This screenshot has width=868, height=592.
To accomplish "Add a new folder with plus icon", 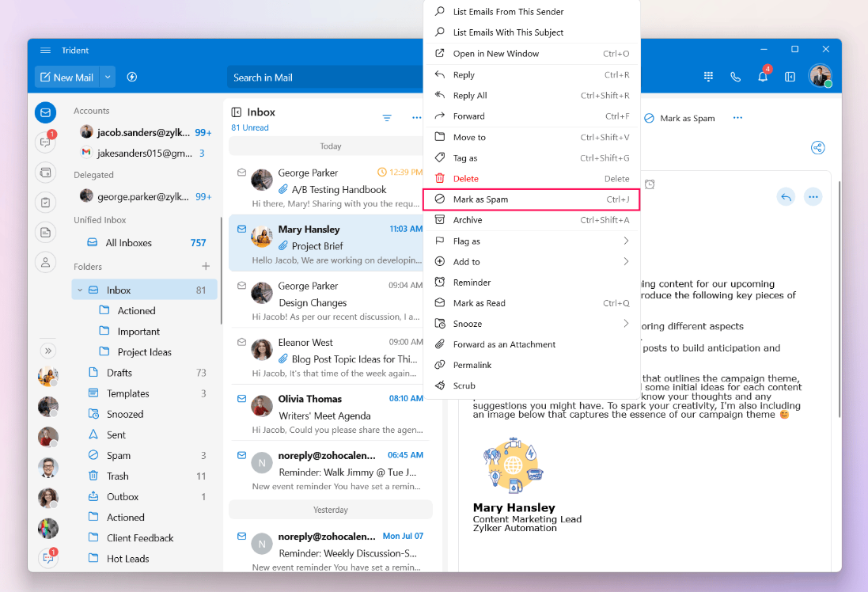I will (x=206, y=267).
